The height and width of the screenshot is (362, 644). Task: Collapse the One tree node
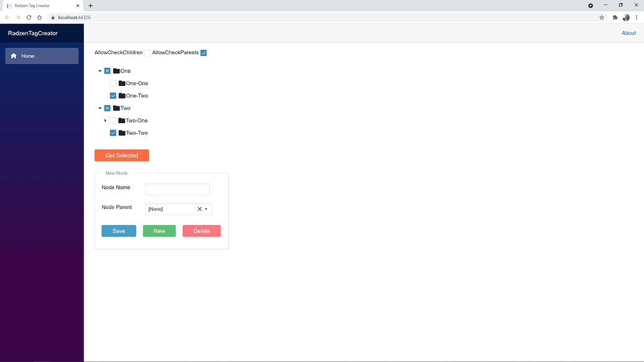pos(100,70)
